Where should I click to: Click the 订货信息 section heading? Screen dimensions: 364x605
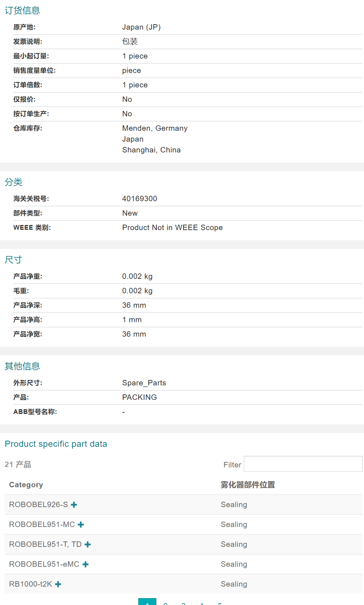click(22, 10)
